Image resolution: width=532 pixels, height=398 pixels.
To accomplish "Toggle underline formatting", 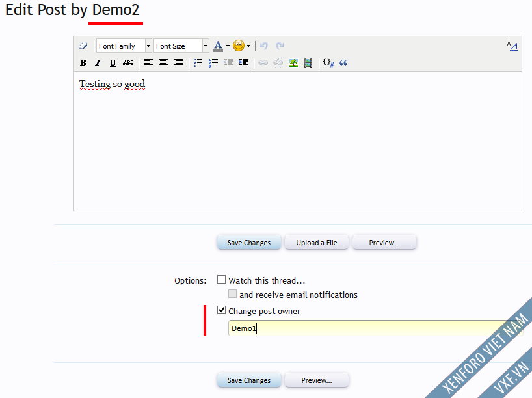I will click(x=113, y=63).
